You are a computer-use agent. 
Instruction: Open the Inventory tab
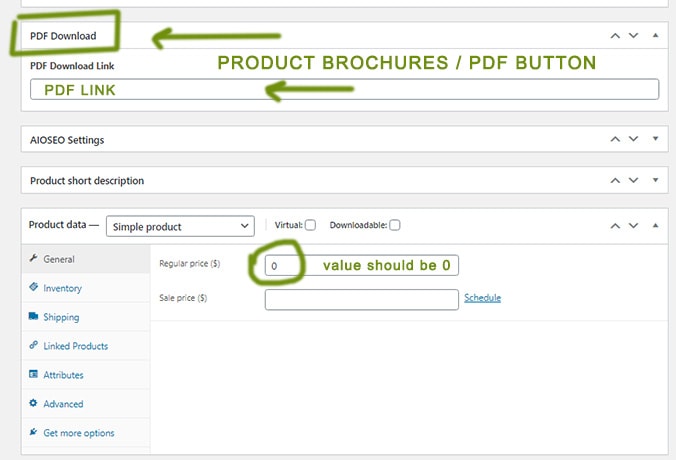tap(62, 288)
